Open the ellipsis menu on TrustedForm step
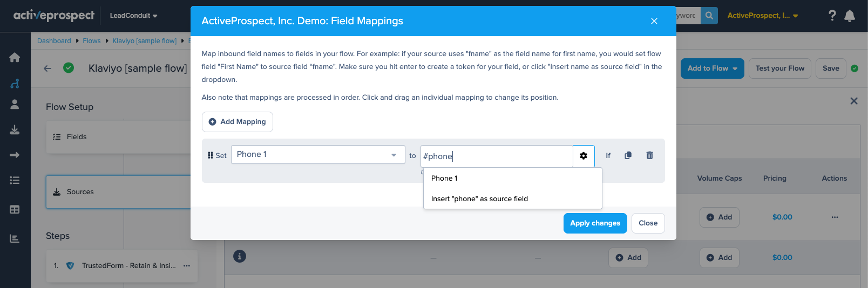The image size is (868, 288). click(187, 266)
